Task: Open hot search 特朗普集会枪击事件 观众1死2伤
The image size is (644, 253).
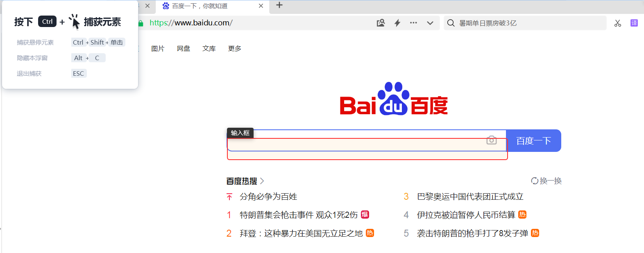Action: tap(299, 215)
